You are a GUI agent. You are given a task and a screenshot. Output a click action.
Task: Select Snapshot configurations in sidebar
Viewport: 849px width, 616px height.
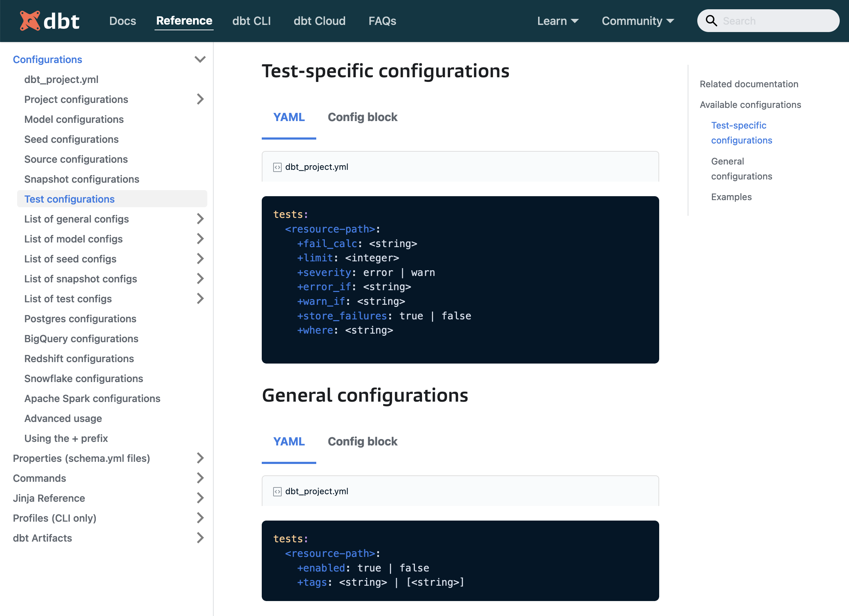pyautogui.click(x=82, y=179)
